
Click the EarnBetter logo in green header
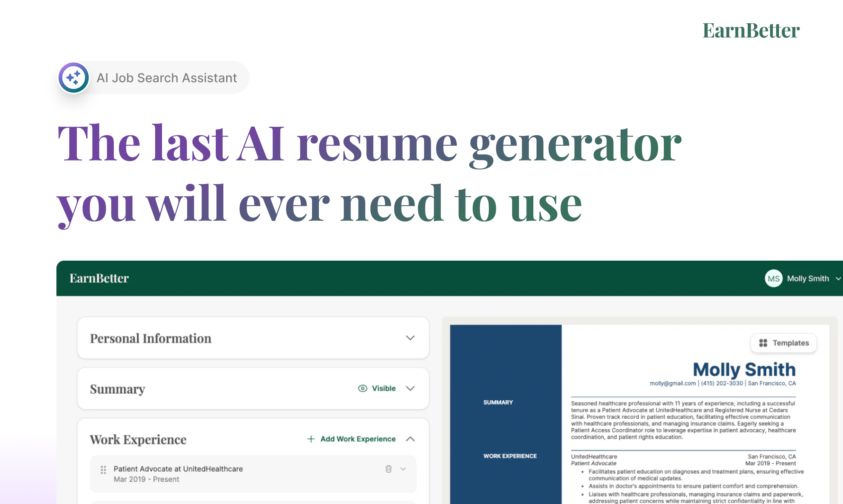pos(99,279)
